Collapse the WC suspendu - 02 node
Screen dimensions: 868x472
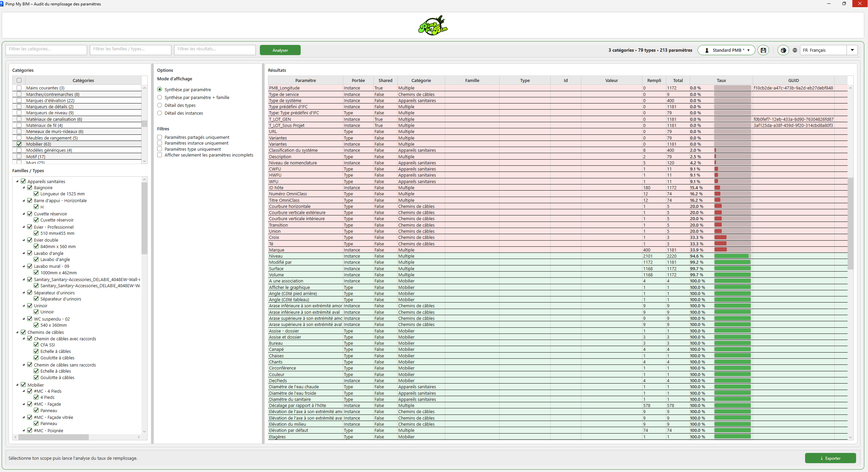tap(24, 319)
